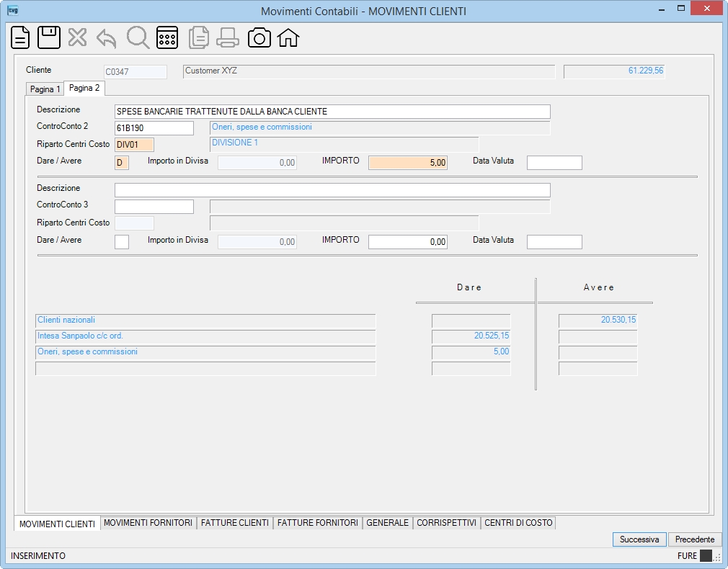
Task: Click the new document icon
Action: coord(20,37)
